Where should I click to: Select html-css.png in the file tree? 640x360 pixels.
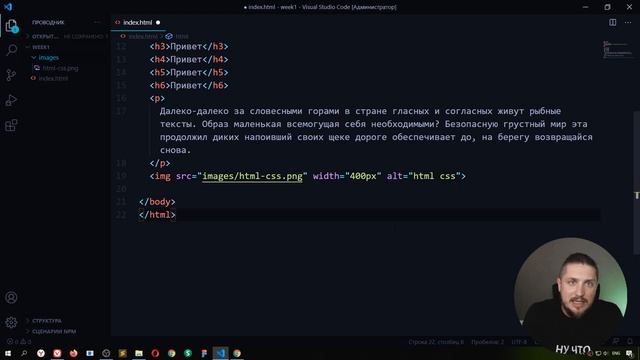pyautogui.click(x=60, y=68)
